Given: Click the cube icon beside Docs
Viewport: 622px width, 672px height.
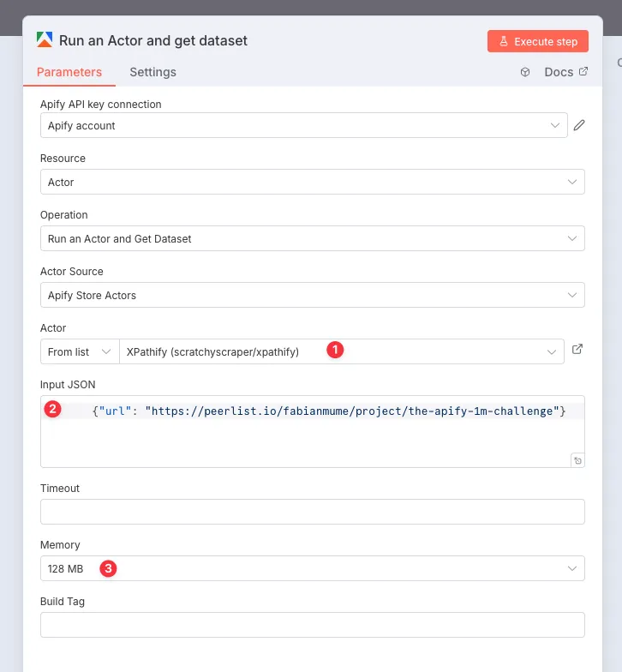Looking at the screenshot, I should 525,72.
